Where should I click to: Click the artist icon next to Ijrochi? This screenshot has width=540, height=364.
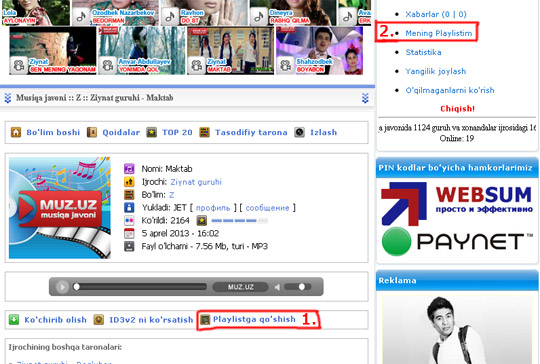129,182
